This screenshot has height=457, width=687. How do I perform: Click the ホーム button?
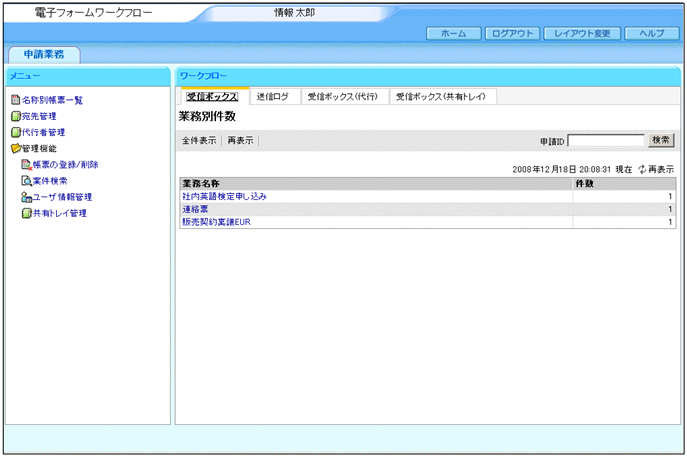click(453, 33)
